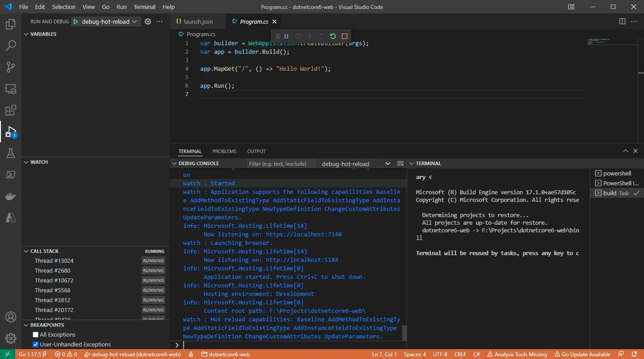644x359 pixels.
Task: Open launch.json via the gear icon
Action: (x=148, y=21)
